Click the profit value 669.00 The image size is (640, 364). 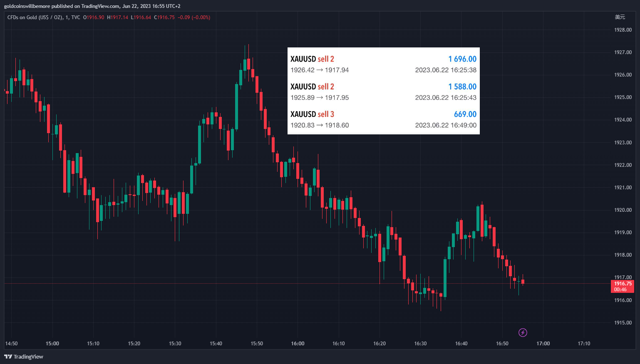[x=465, y=114]
